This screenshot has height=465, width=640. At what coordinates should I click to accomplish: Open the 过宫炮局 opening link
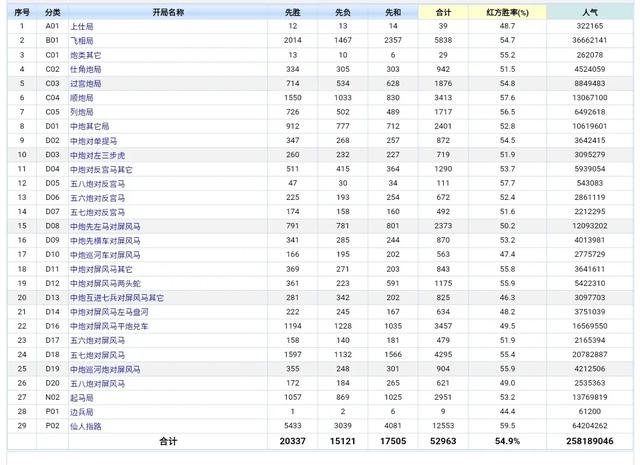click(85, 84)
